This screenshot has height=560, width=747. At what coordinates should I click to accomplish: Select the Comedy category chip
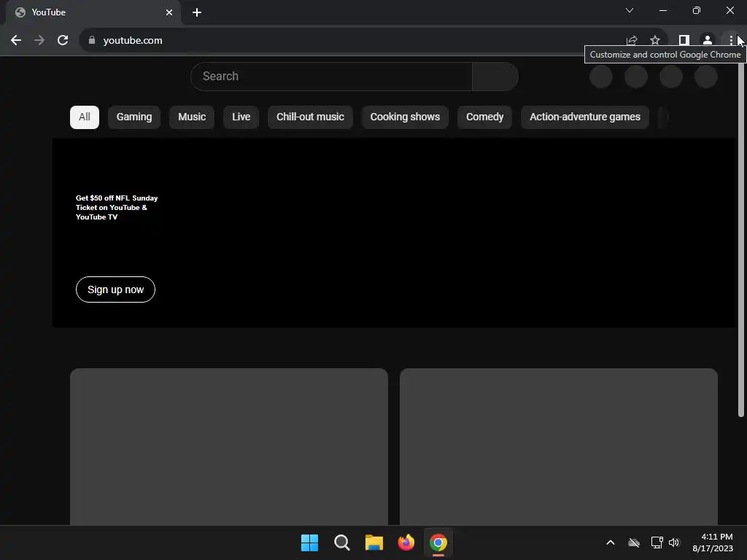point(484,117)
